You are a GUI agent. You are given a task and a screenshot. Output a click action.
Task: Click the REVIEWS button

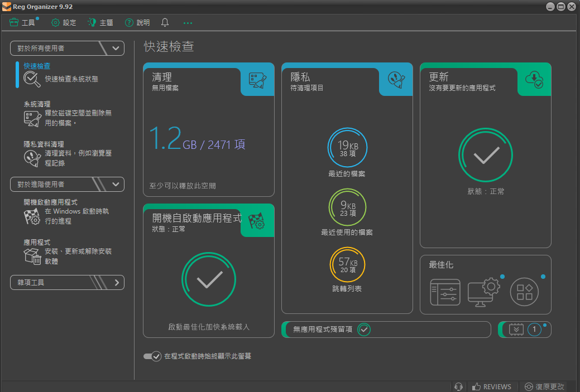click(491, 386)
